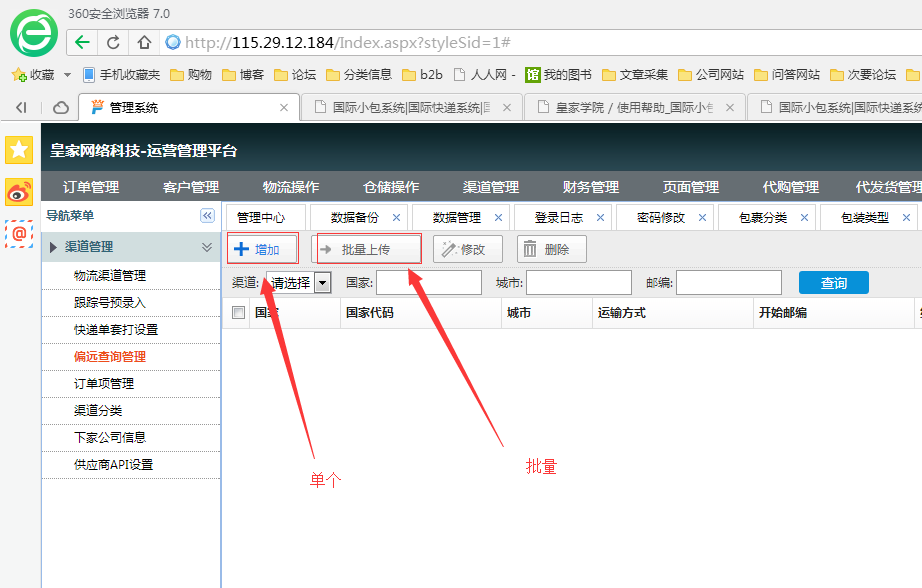This screenshot has height=588, width=922.
Task: Open 偏远查询管理 in navigation
Action: (110, 356)
